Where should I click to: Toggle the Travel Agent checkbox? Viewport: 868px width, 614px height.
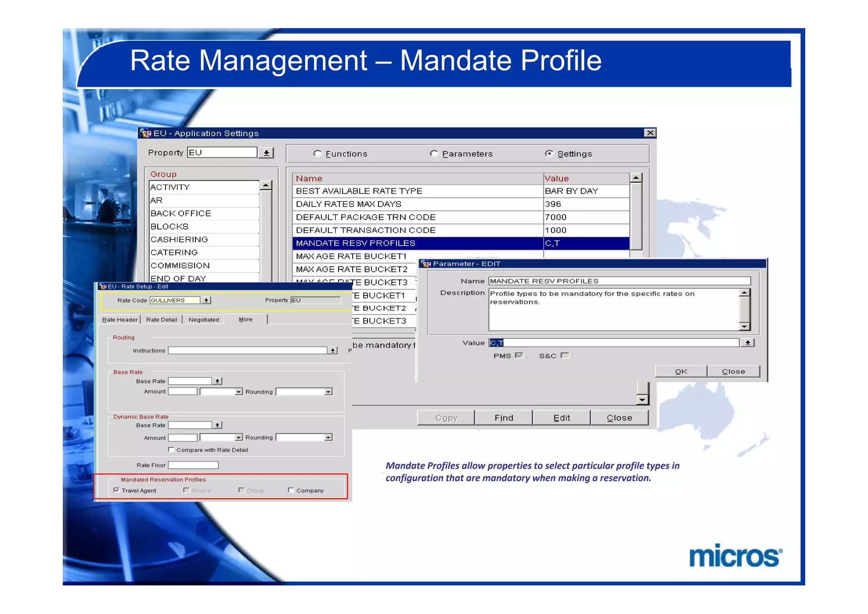(116, 490)
